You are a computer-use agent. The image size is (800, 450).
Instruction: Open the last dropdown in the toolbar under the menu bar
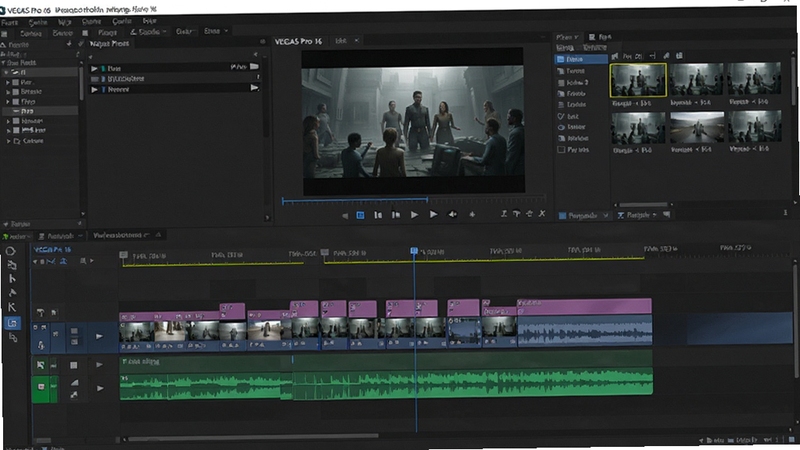pos(215,31)
